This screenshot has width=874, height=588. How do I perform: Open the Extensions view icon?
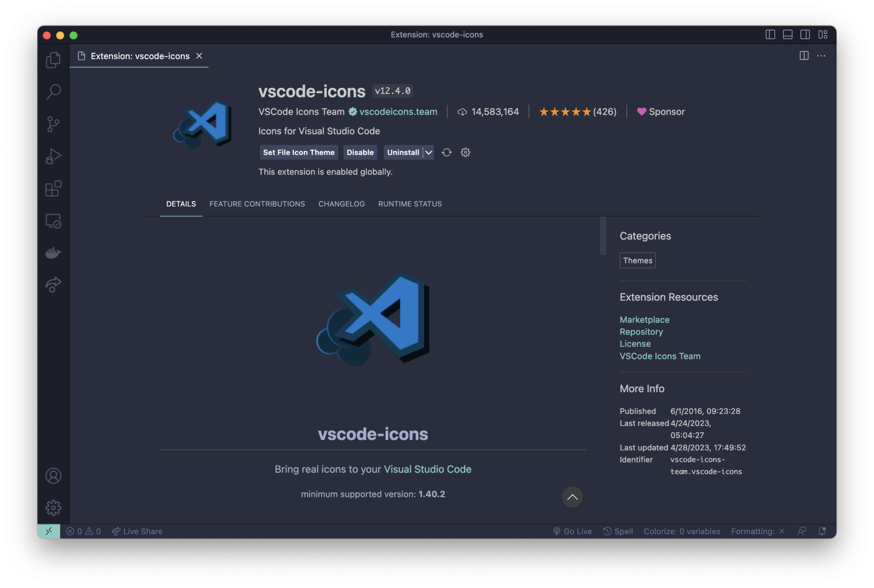(x=53, y=188)
